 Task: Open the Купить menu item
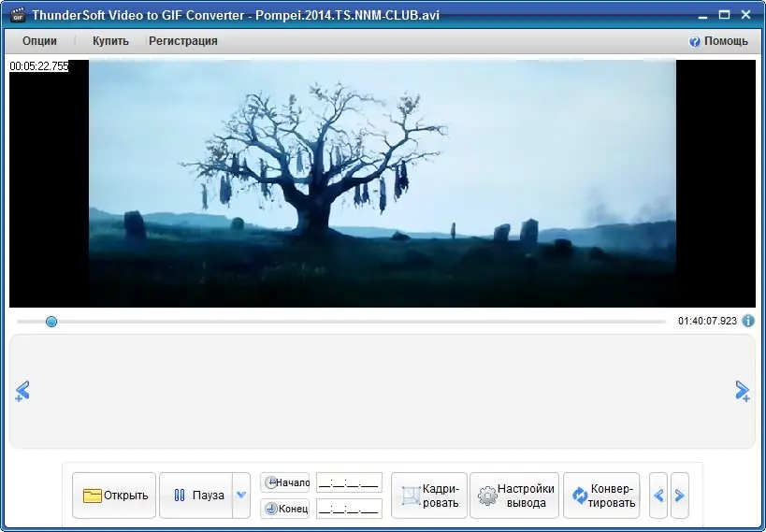110,41
